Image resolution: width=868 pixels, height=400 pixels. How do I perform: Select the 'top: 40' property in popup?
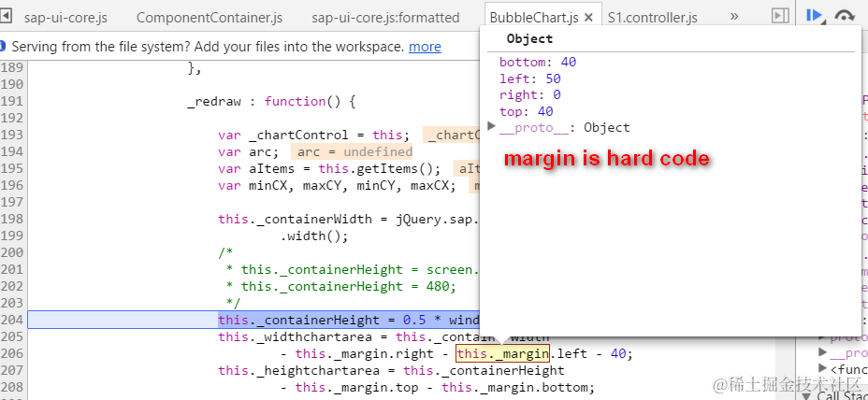tap(526, 112)
